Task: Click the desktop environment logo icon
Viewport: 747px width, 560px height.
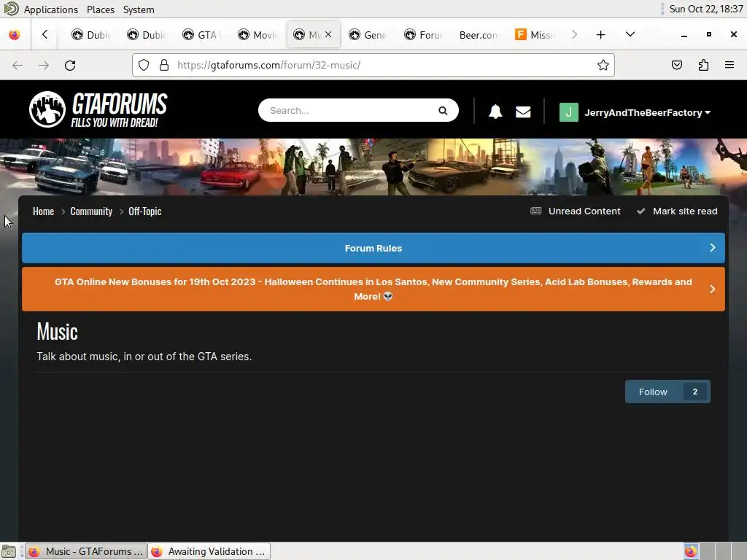Action: [x=11, y=9]
